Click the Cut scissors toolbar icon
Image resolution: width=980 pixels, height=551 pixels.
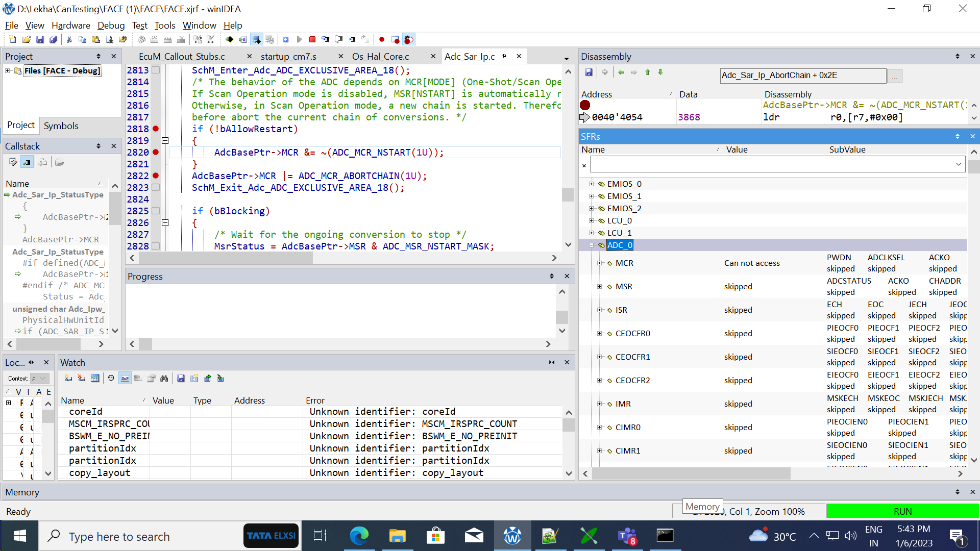click(x=69, y=39)
